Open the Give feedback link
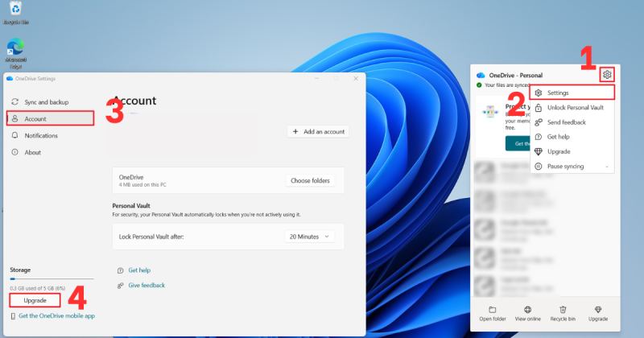 point(147,285)
